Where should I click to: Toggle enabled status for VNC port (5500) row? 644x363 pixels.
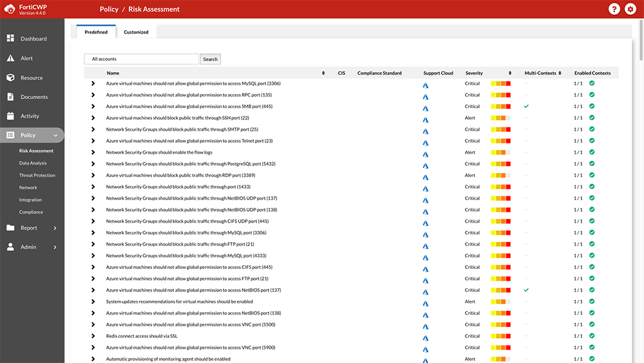point(592,324)
